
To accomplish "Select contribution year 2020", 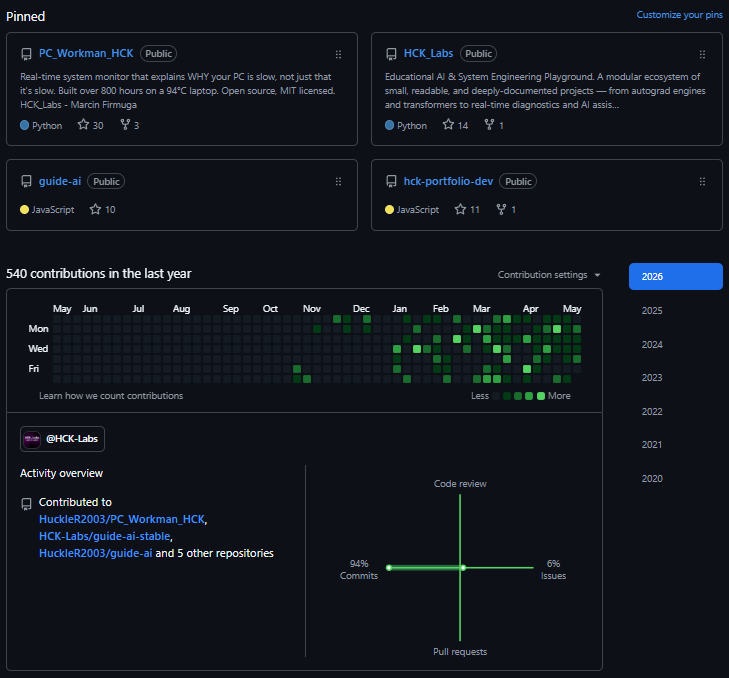I will [x=652, y=479].
